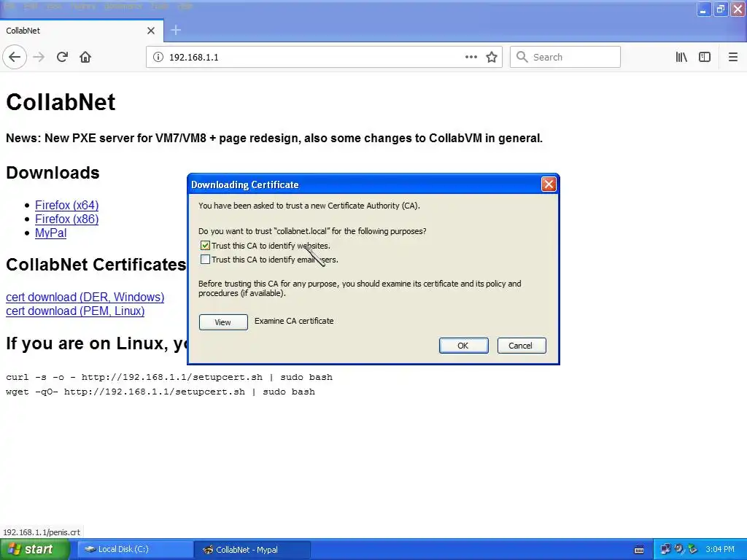
Task: Select the CollabNet browser tab
Action: click(82, 31)
